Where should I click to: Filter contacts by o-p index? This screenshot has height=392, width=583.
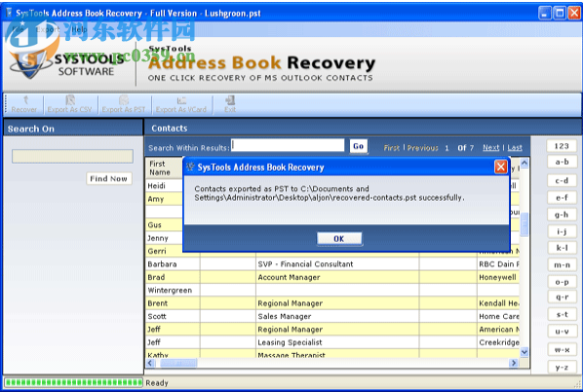coord(562,282)
